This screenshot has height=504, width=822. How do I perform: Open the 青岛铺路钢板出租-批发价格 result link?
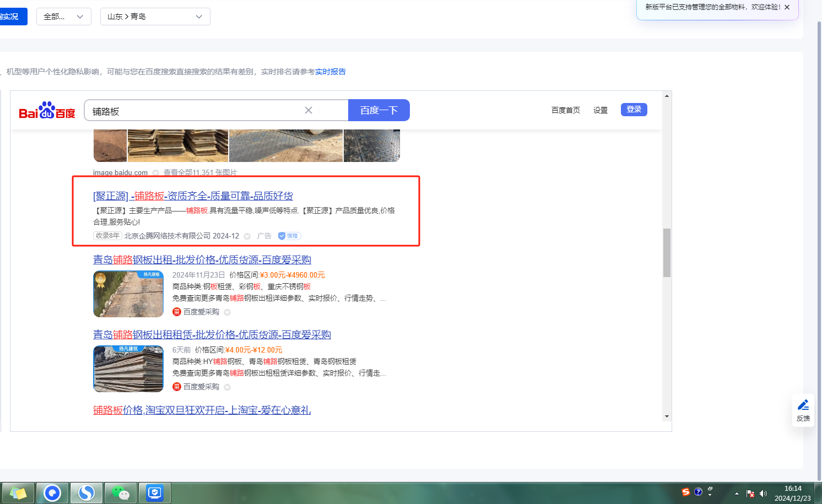click(x=202, y=260)
